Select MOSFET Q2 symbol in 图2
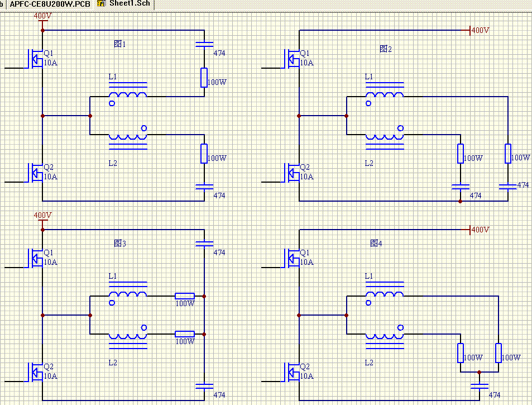This screenshot has height=405, width=532. 292,173
